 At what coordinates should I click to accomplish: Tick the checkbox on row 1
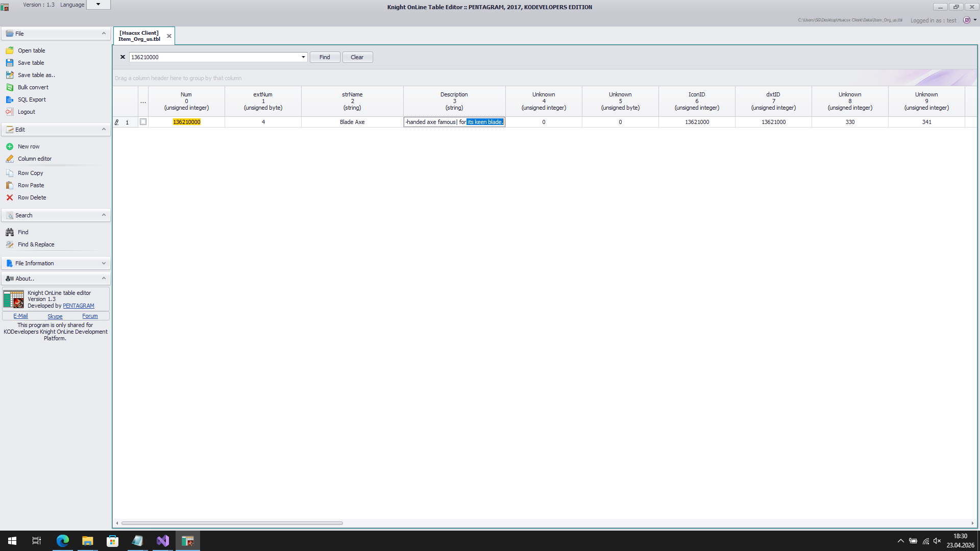tap(143, 122)
